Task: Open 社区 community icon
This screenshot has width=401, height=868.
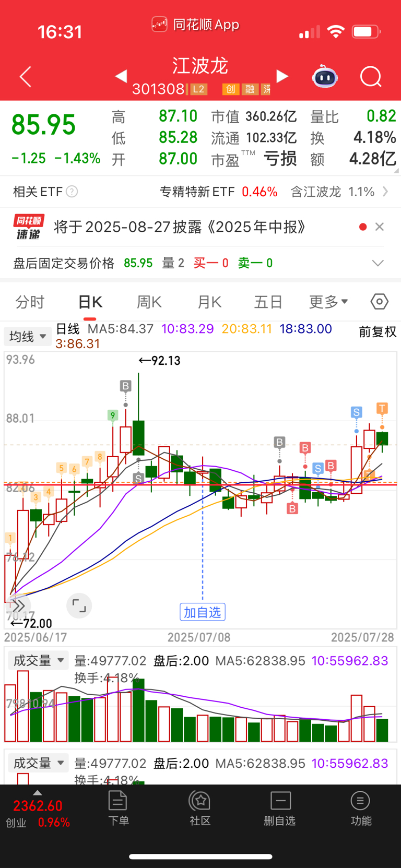Action: coord(199,808)
